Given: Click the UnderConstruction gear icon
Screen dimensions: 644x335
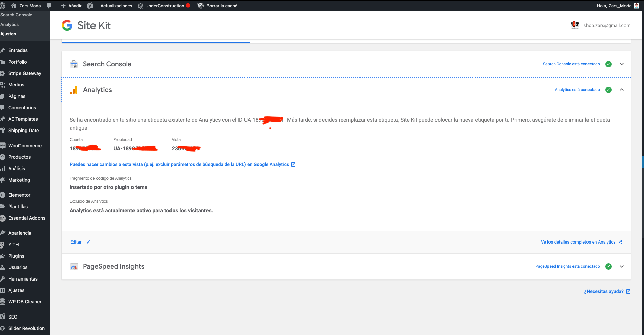Looking at the screenshot, I should pyautogui.click(x=140, y=6).
